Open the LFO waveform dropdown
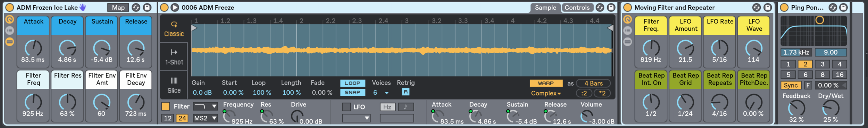Image resolution: width=868 pixels, height=128 pixels. pos(356,118)
